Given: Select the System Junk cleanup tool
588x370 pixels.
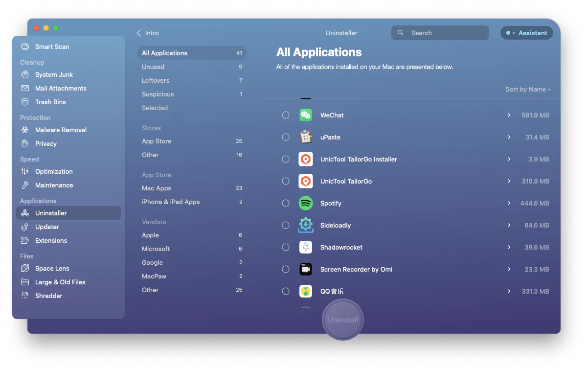Looking at the screenshot, I should coord(53,74).
